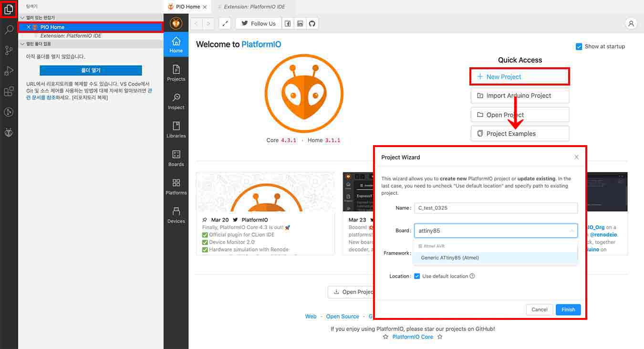Click the Name input field in wizard

pyautogui.click(x=496, y=208)
